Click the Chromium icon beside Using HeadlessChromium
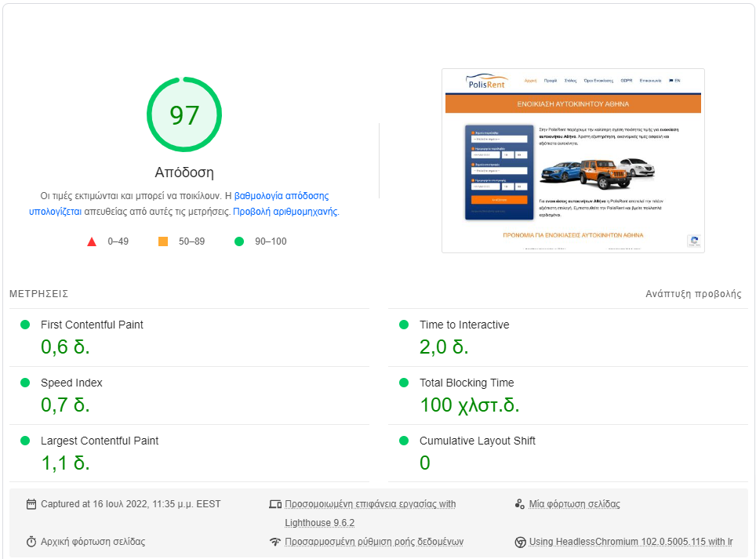This screenshot has width=756, height=559. tap(520, 542)
